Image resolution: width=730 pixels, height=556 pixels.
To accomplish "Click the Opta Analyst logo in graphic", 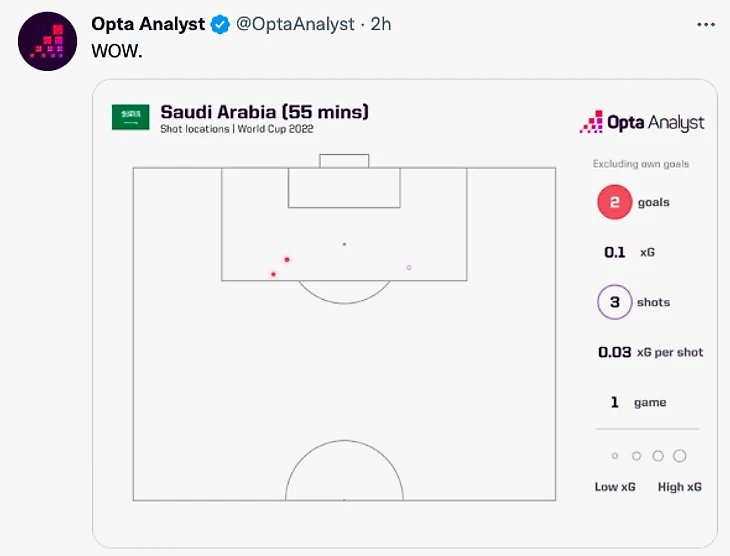I will click(x=642, y=123).
